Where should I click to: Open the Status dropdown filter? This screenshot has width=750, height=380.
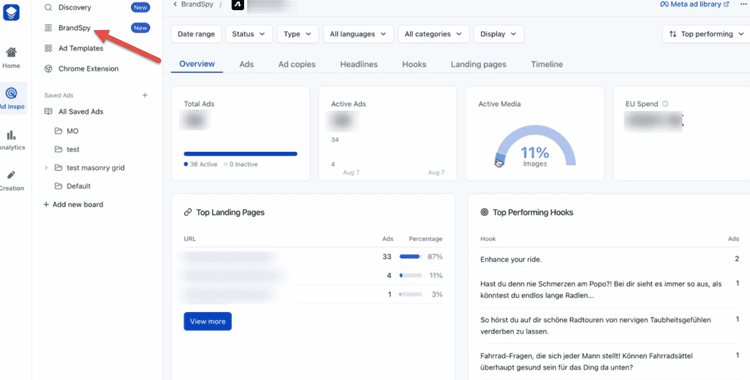click(249, 34)
